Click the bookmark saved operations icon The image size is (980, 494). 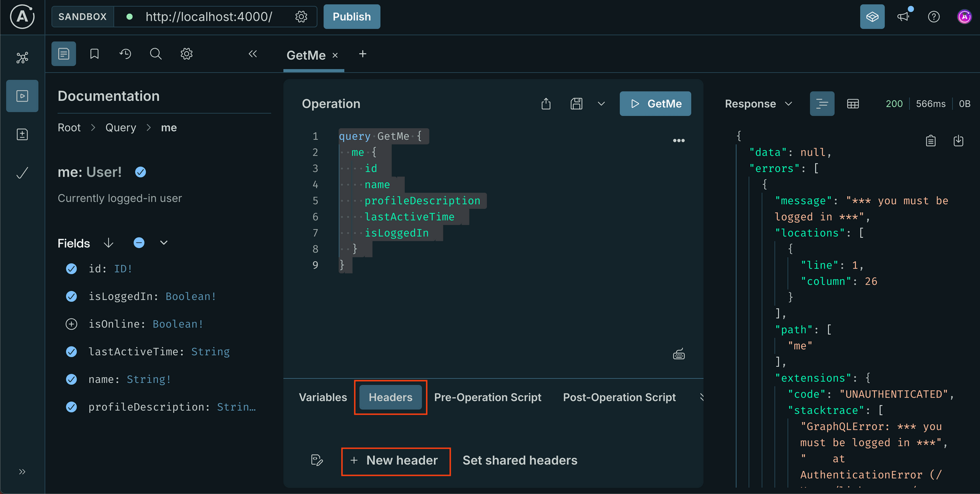[x=94, y=54]
